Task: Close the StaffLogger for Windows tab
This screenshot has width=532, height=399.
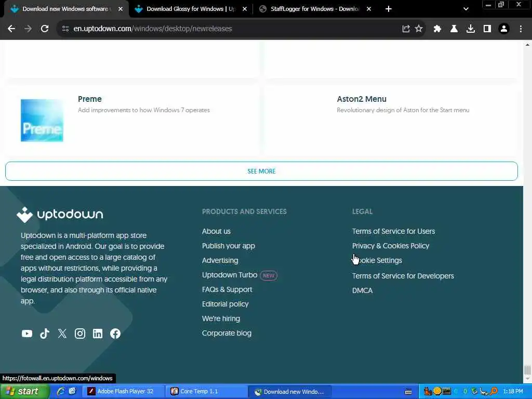Action: [369, 9]
